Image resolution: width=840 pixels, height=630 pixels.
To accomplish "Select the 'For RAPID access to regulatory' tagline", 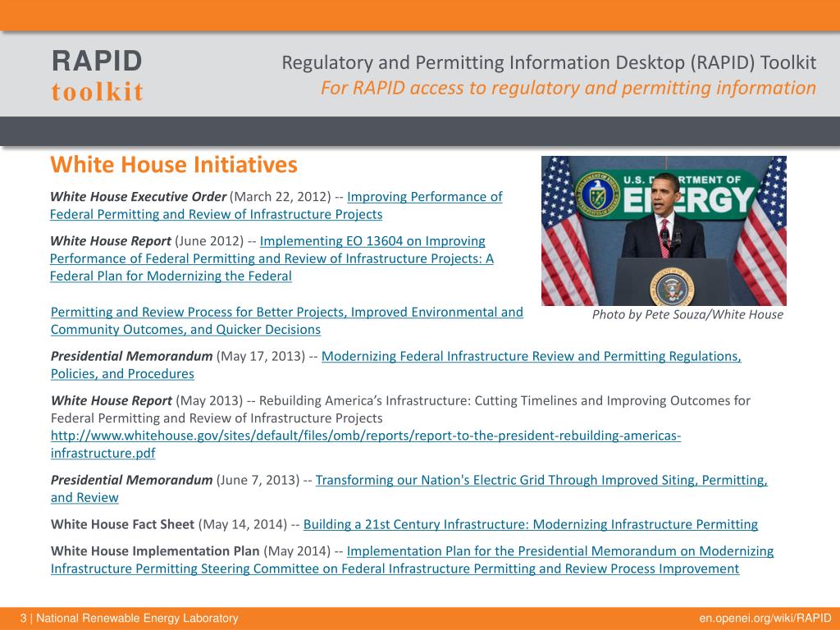I will (568, 88).
